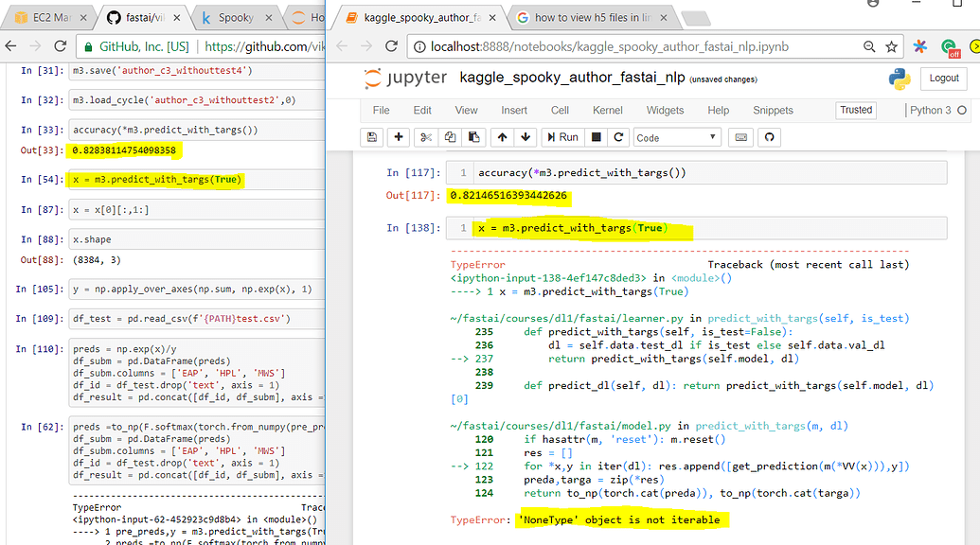Switch to the 'how to view h5 files' tab

(x=592, y=17)
